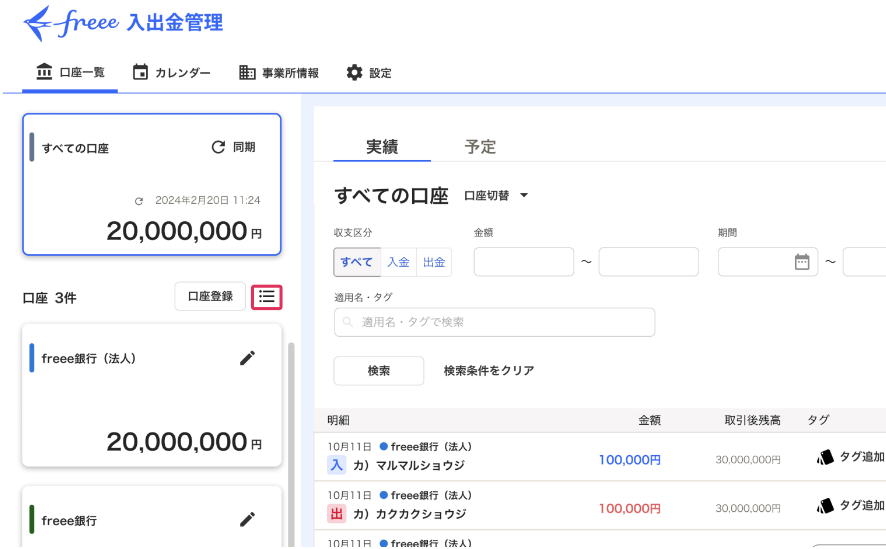886x549 pixels.
Task: Select すべて in 収支区分 filter
Action: click(x=357, y=262)
